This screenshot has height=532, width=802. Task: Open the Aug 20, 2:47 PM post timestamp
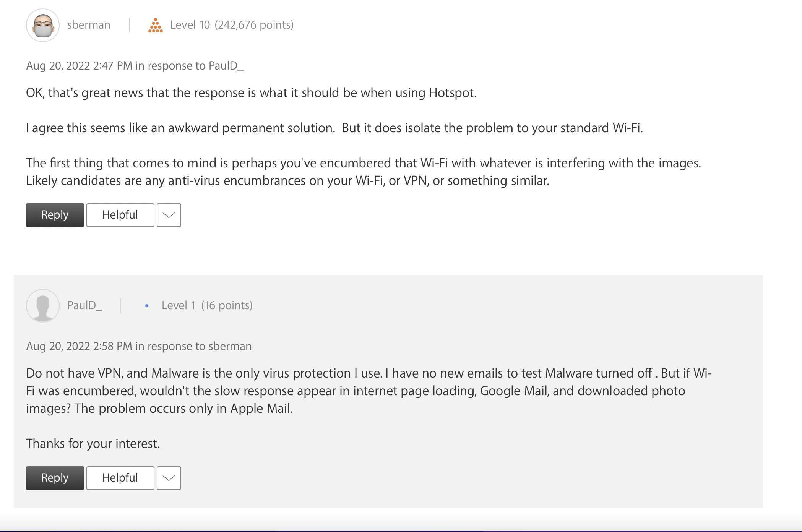(x=79, y=66)
